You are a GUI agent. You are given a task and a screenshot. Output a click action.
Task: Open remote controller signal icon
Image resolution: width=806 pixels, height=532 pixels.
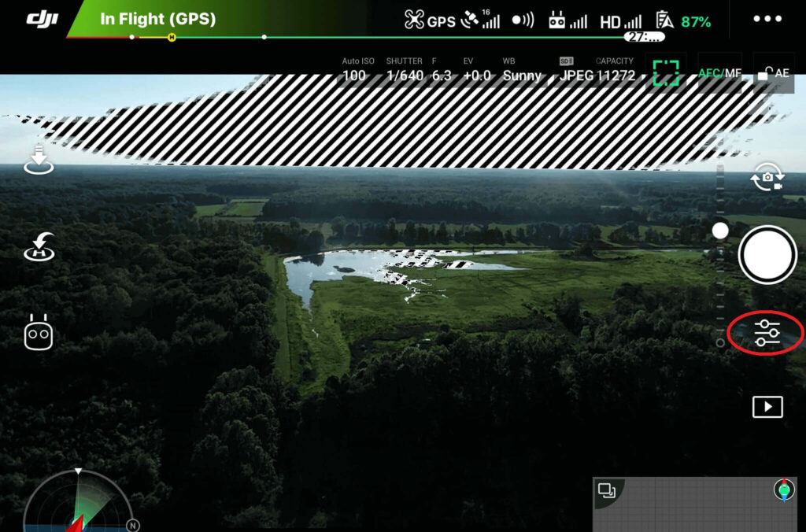(568, 21)
